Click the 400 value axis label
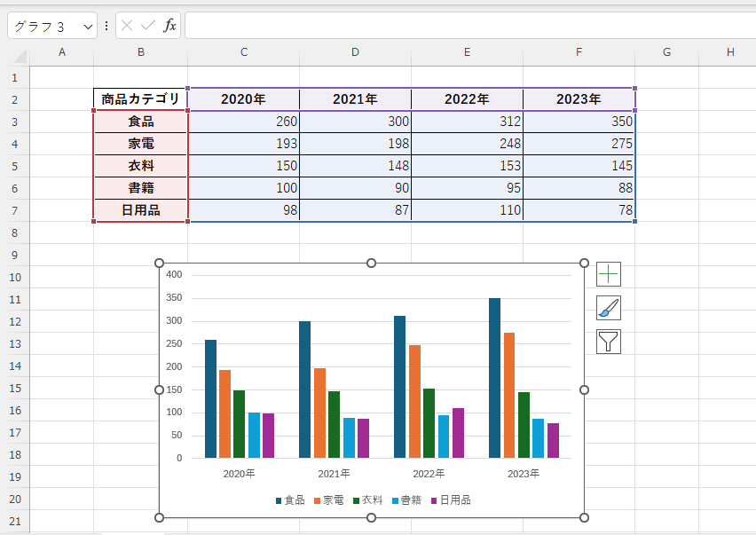756x535 pixels. pyautogui.click(x=174, y=275)
